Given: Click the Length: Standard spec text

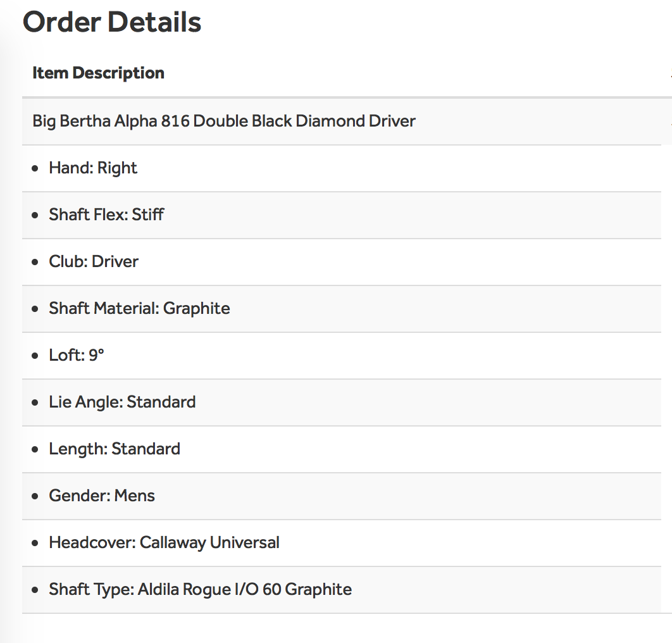Looking at the screenshot, I should click(115, 449).
